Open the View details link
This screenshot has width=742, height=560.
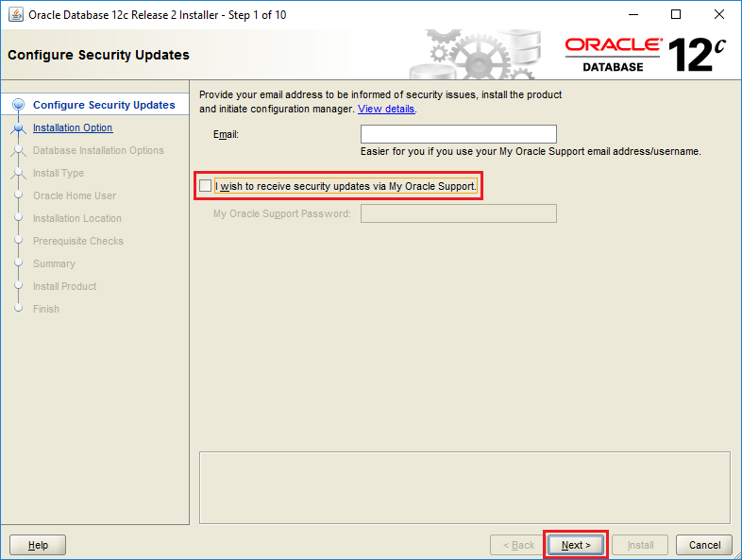(x=386, y=109)
